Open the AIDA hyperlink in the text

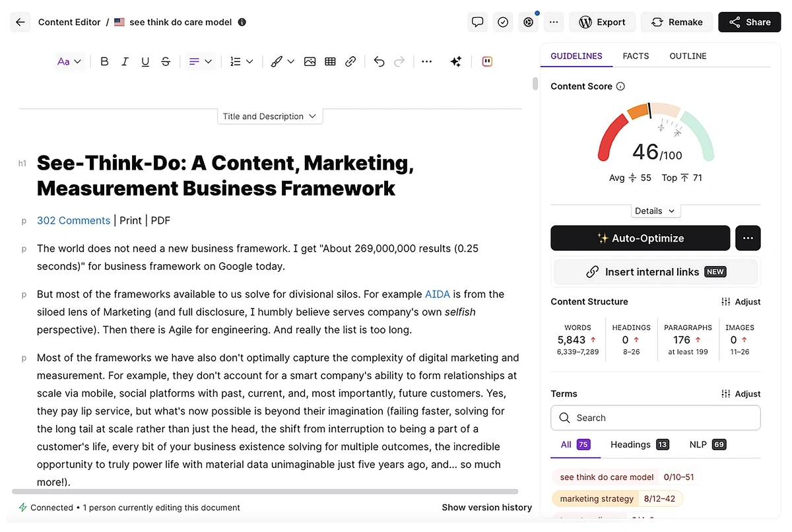coord(438,294)
